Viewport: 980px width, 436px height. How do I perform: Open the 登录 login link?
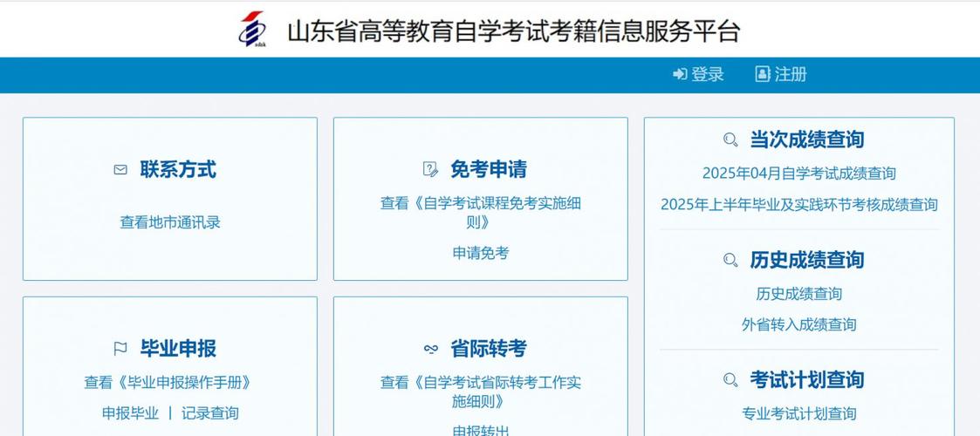[x=707, y=74]
